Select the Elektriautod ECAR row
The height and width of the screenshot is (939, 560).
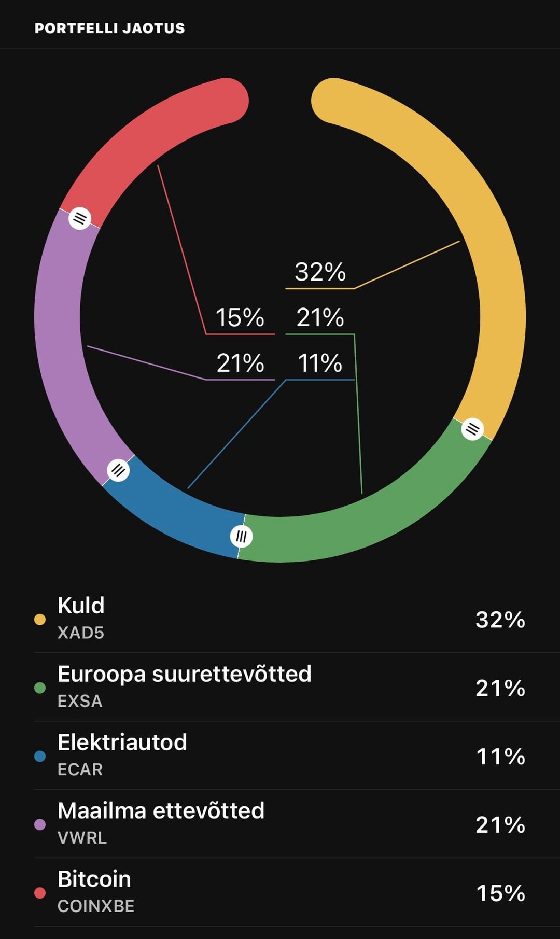[x=280, y=756]
